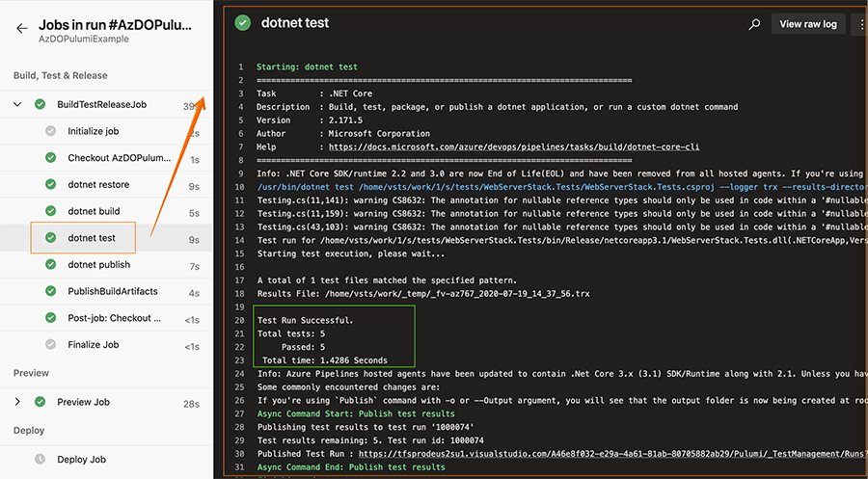This screenshot has width=868, height=479.
Task: Select the Initialize job step
Action: [x=93, y=131]
